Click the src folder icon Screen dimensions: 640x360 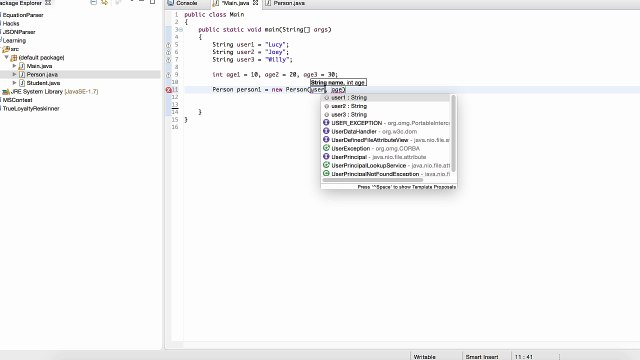pos(6,49)
